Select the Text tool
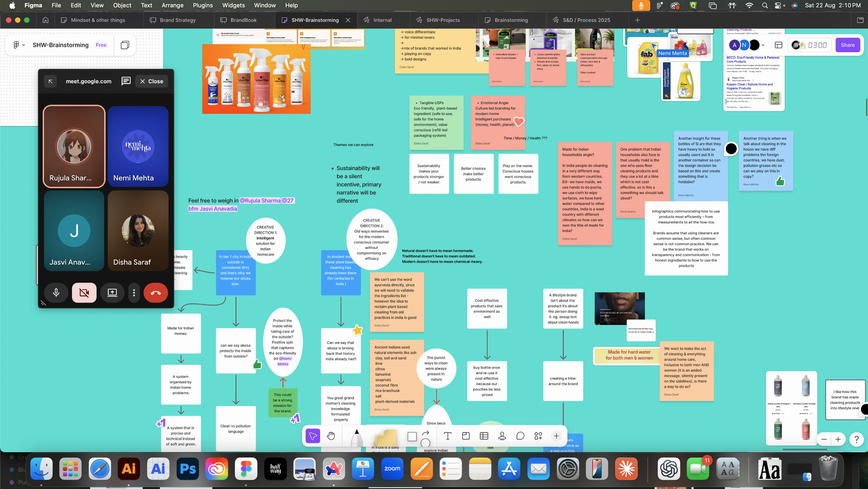The height and width of the screenshot is (489, 868). [x=448, y=436]
